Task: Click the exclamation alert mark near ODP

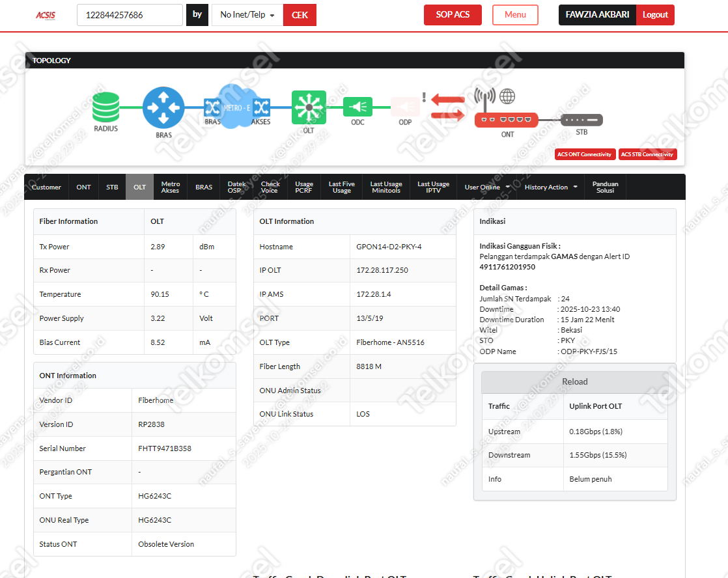Action: point(424,97)
